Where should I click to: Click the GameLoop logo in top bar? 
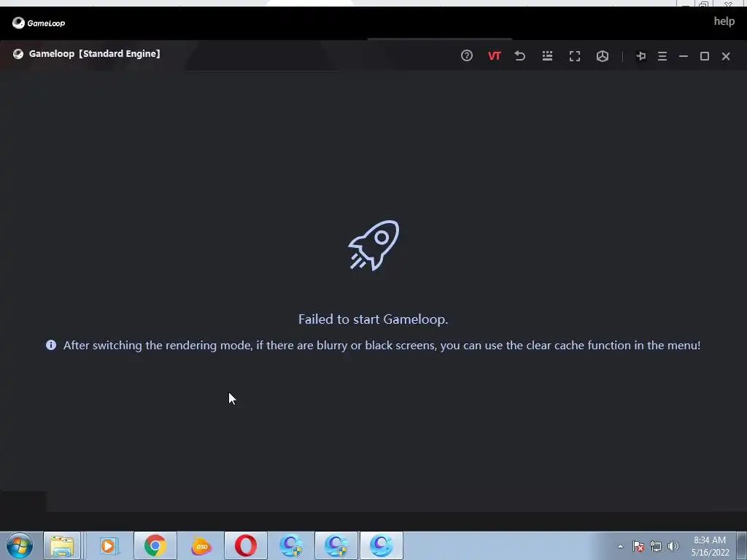pos(39,23)
